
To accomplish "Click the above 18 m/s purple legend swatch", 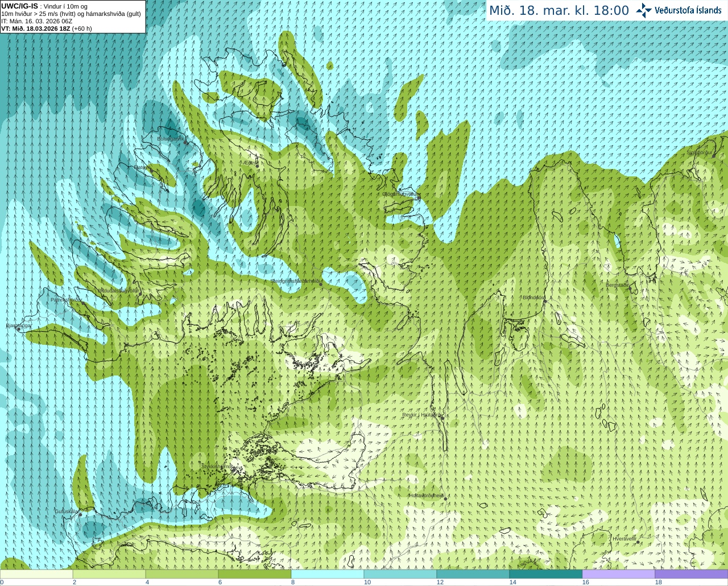I will click(x=692, y=574).
